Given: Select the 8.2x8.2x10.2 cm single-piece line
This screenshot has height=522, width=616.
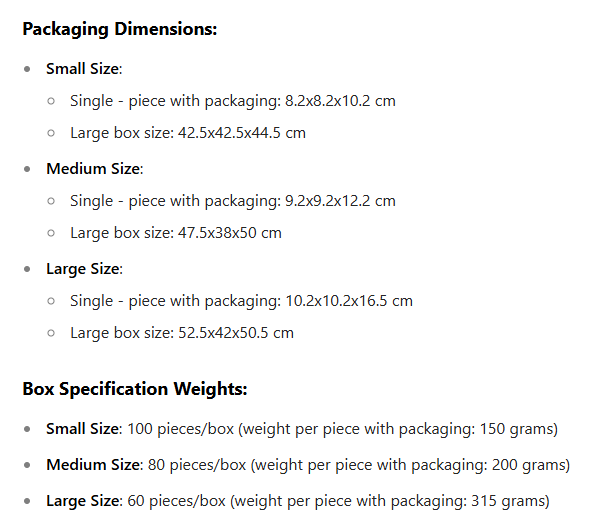Looking at the screenshot, I should pyautogui.click(x=233, y=101).
